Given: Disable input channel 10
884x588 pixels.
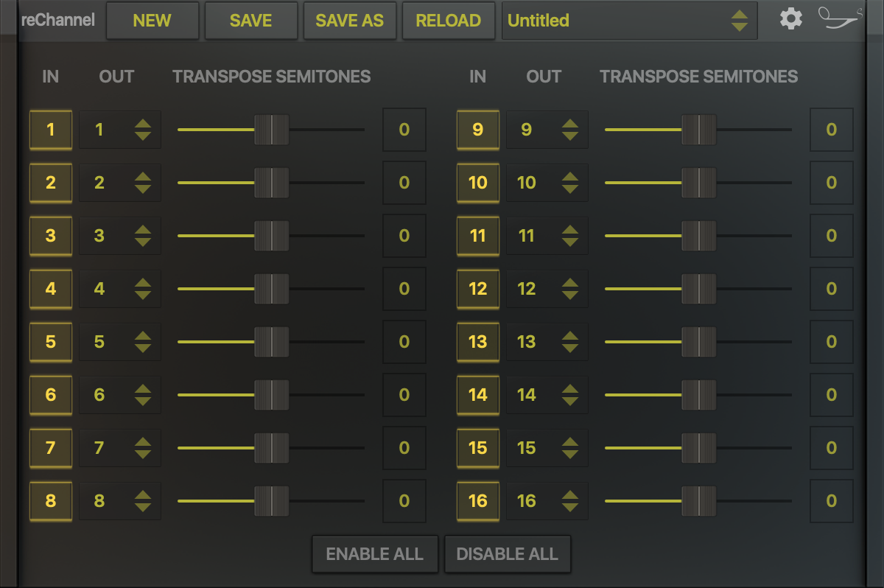Looking at the screenshot, I should pos(478,183).
